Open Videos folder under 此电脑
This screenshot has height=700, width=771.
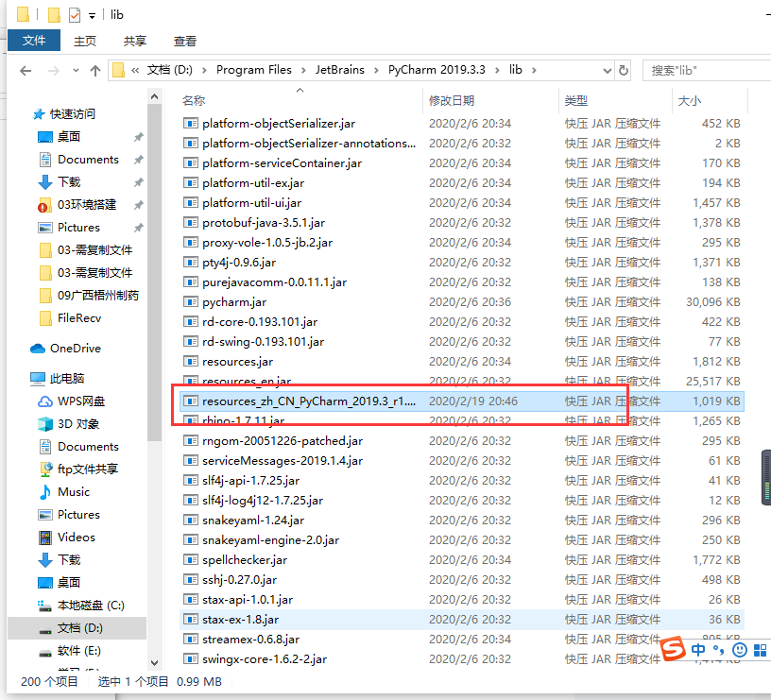point(77,537)
